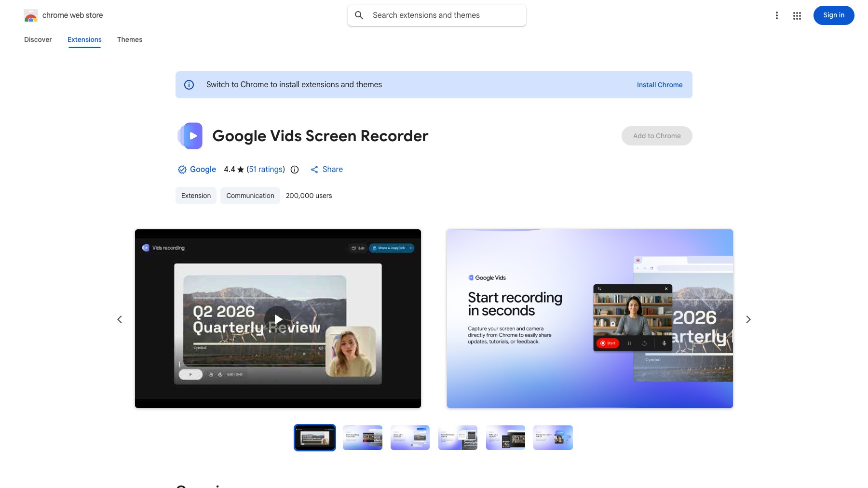Click the Start recording in seconds slide

590,318
